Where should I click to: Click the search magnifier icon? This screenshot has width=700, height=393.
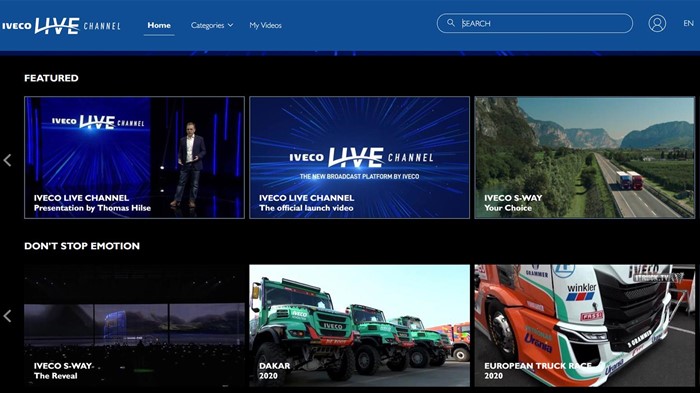(451, 23)
